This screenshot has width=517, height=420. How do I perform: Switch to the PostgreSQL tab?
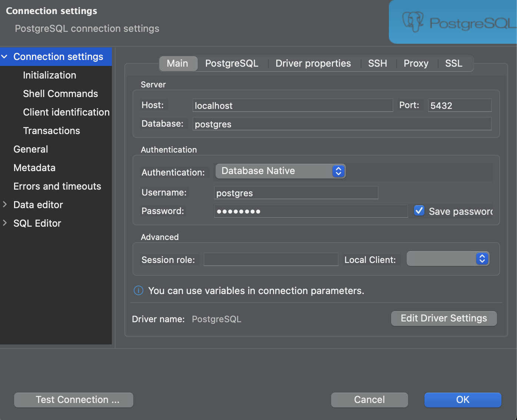(x=232, y=64)
